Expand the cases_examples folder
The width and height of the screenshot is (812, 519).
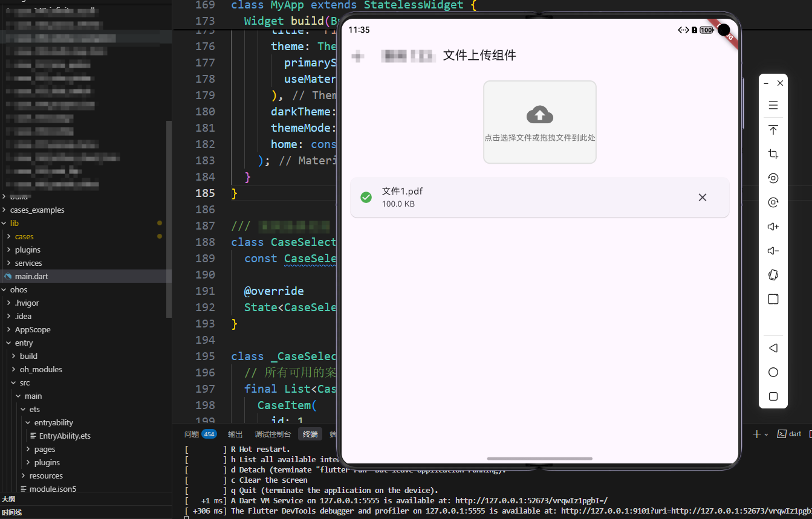pyautogui.click(x=37, y=210)
